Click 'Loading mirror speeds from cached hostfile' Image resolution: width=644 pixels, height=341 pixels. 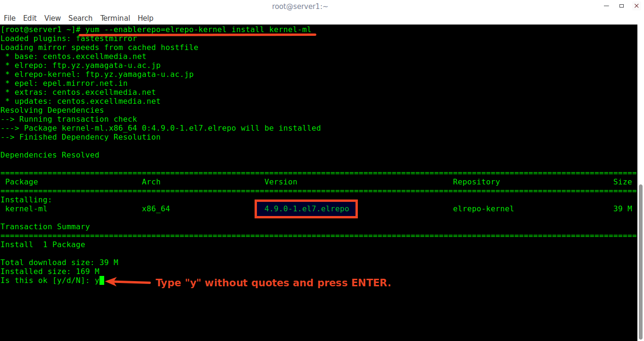99,48
